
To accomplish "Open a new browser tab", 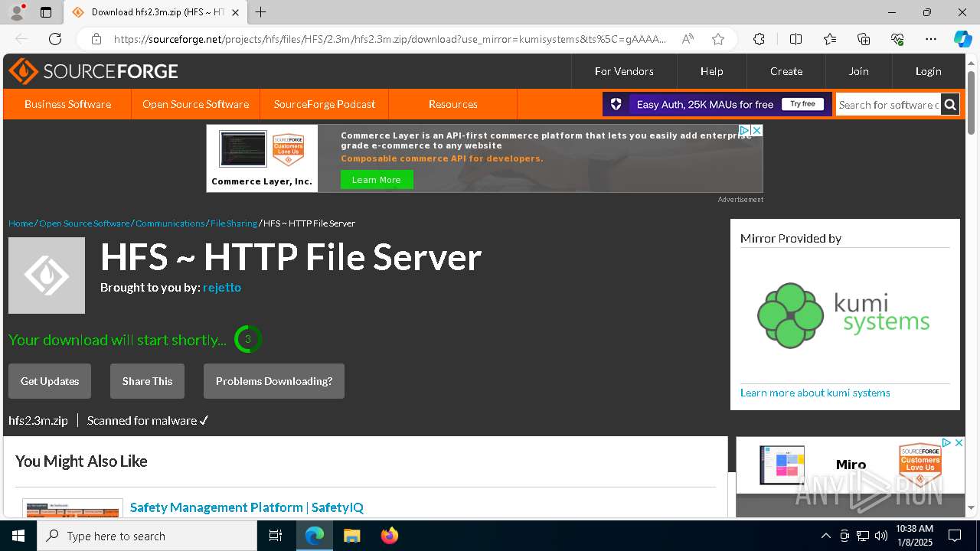I will coord(261,12).
